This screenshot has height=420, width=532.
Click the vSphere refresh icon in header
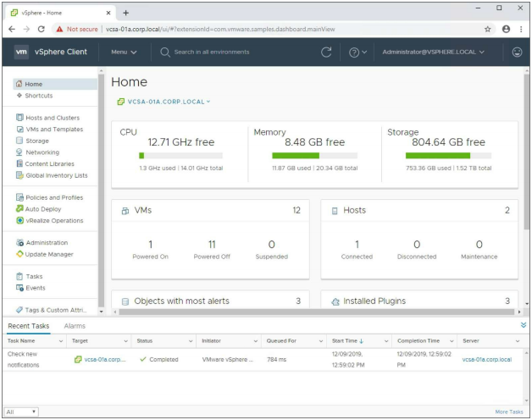pos(326,52)
